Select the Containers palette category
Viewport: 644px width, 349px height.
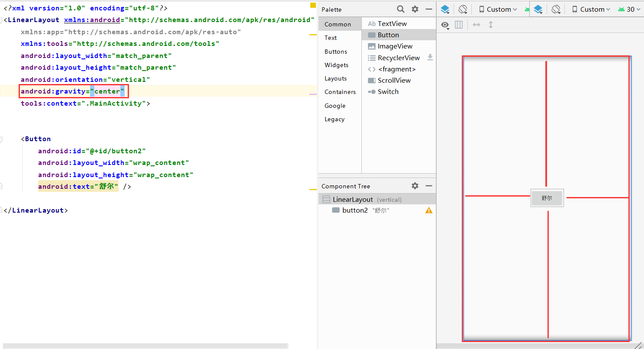click(340, 92)
